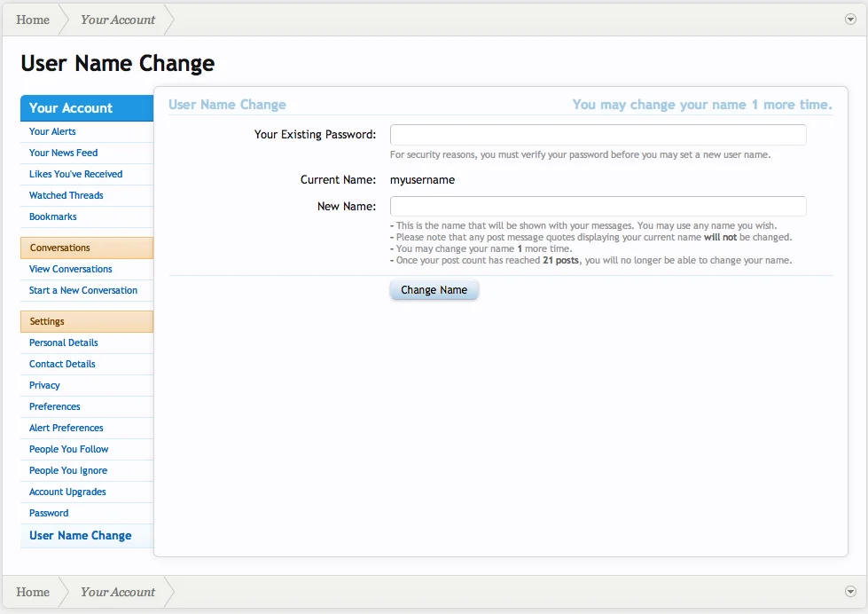Open Account Upgrades
This screenshot has height=614, width=868.
click(67, 492)
